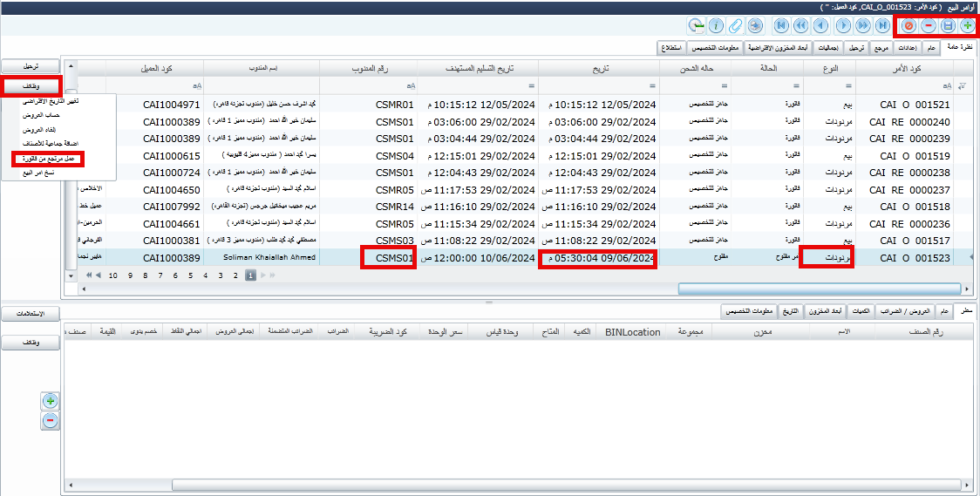Click the save (floppy disk) toolbar icon
Image resolution: width=980 pixels, height=496 pixels.
point(947,26)
